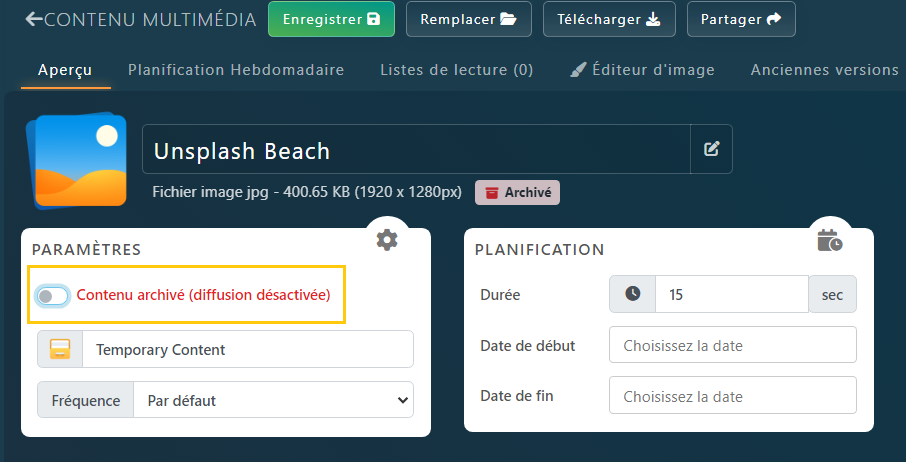The height and width of the screenshot is (462, 906).
Task: Click the yellow folder icon for Temporary Content
Action: (60, 349)
